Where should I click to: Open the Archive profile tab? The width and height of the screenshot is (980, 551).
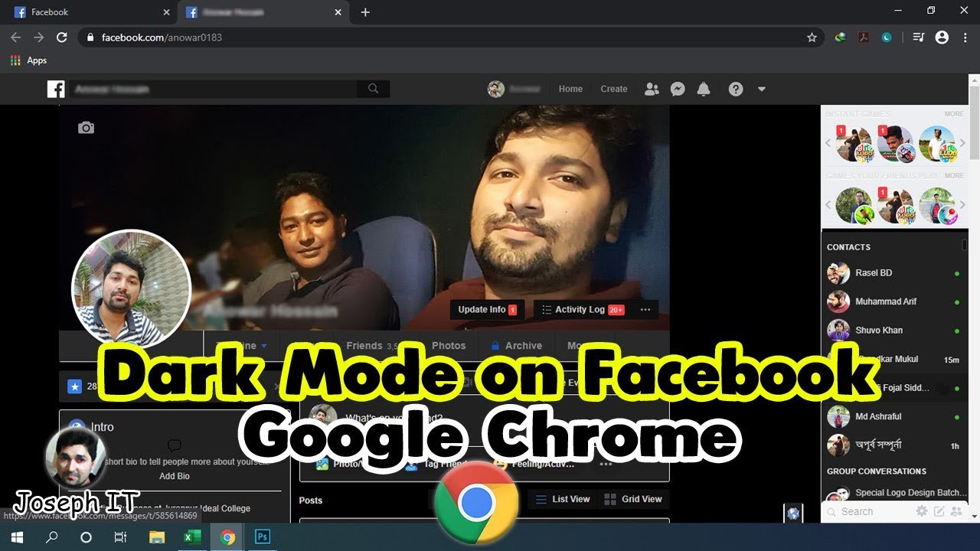(517, 346)
